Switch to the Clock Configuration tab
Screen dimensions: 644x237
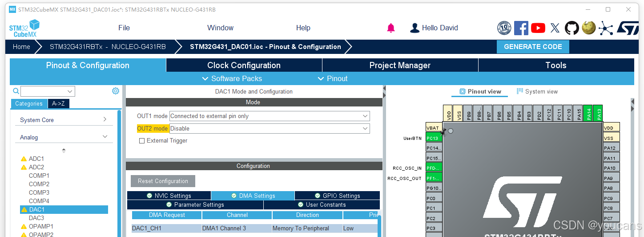(244, 65)
